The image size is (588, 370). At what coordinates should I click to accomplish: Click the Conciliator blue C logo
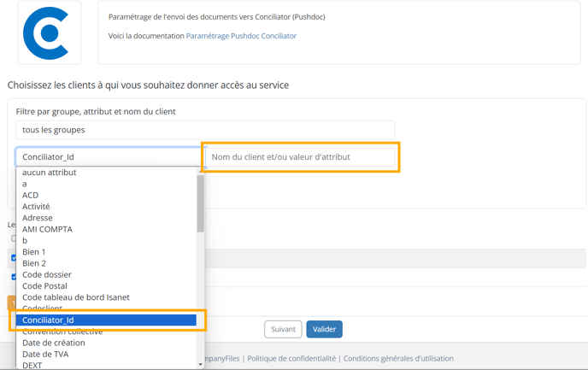point(46,33)
